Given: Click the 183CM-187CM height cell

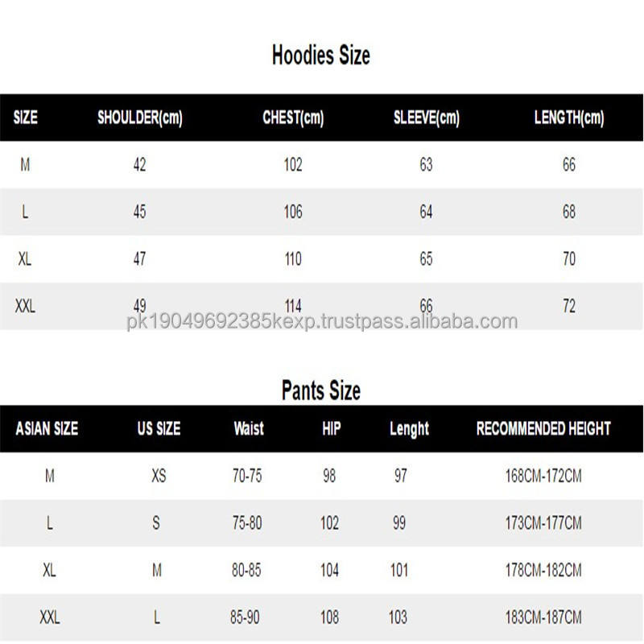Looking at the screenshot, I should (x=543, y=618).
